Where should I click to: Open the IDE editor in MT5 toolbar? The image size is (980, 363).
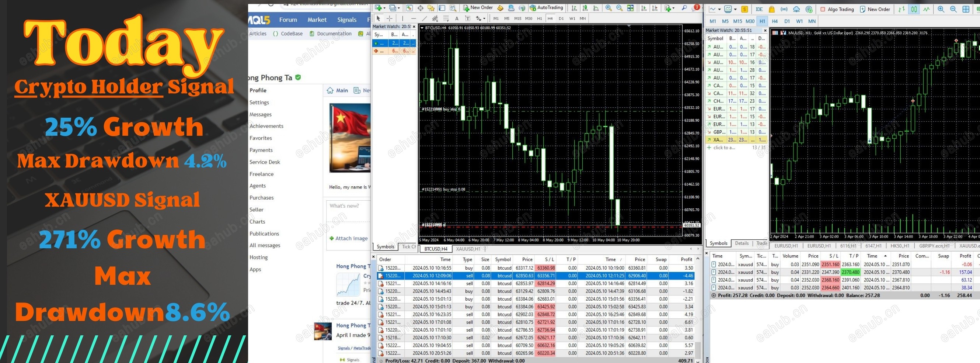click(759, 9)
